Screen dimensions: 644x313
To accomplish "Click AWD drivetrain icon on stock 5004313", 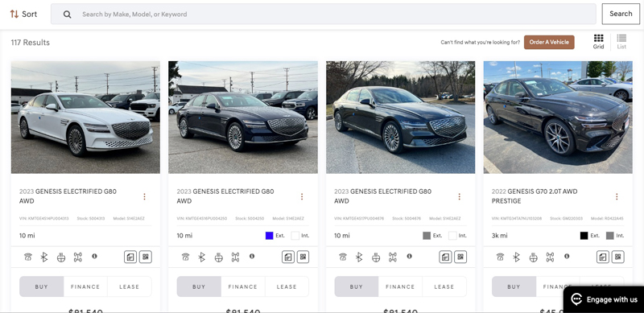I will click(77, 257).
